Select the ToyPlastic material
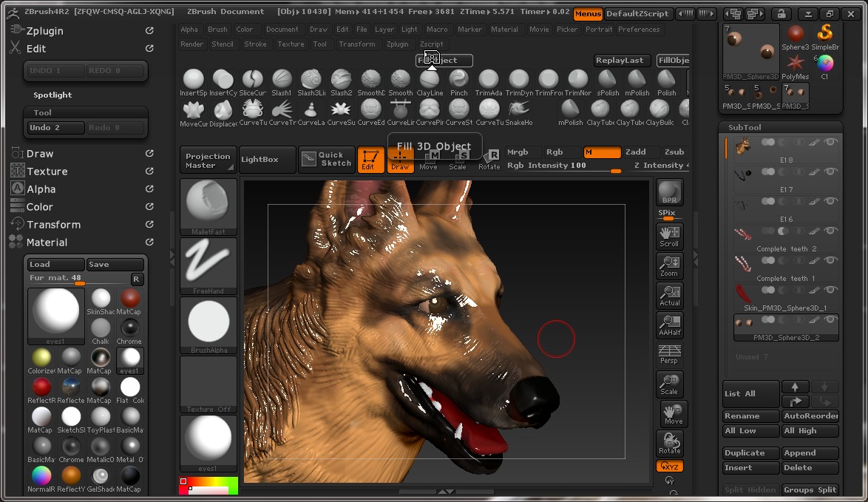Screen dimensions: 868x502 point(101,420)
